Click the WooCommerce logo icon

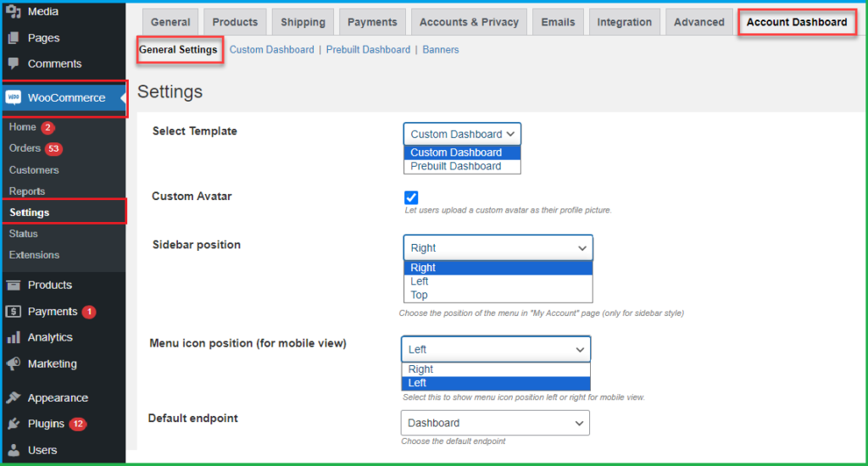[14, 97]
